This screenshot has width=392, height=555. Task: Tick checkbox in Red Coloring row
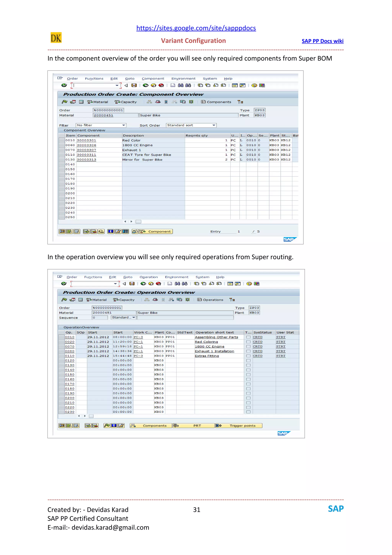point(248,342)
